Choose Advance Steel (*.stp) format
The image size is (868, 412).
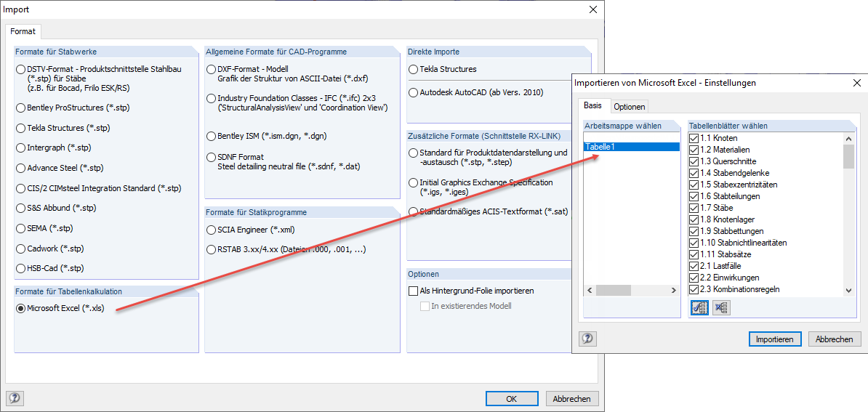(21, 168)
